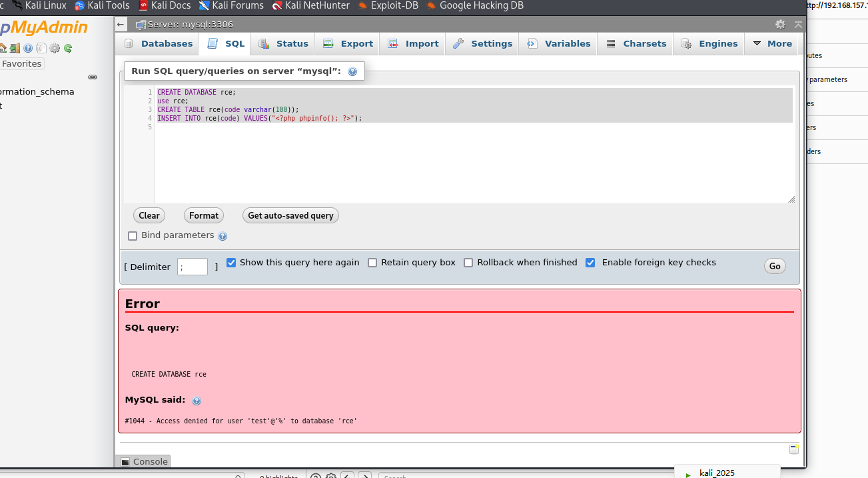Image resolution: width=868 pixels, height=478 pixels.
Task: Click Get auto-saved query button
Action: pos(290,215)
